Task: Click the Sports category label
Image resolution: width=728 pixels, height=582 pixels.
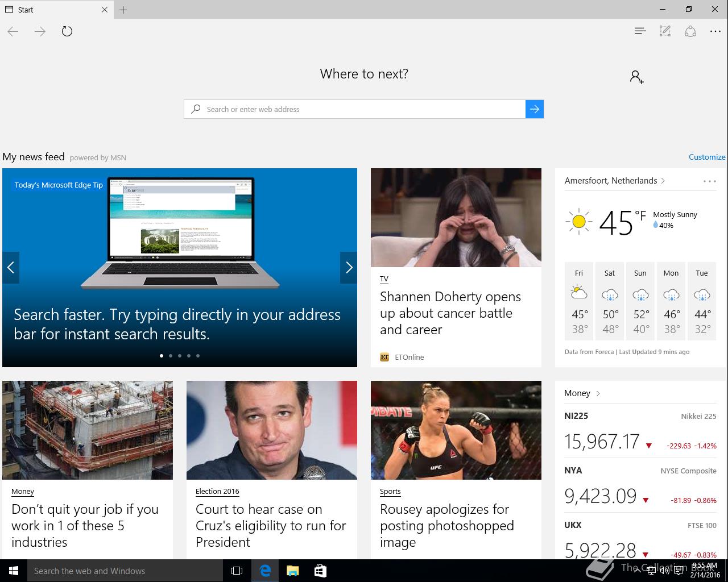Action: point(390,492)
